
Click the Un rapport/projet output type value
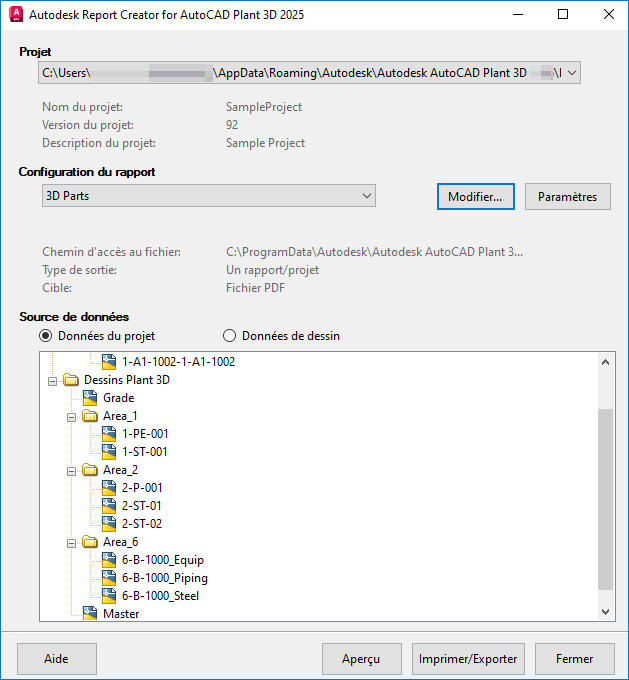(x=272, y=270)
